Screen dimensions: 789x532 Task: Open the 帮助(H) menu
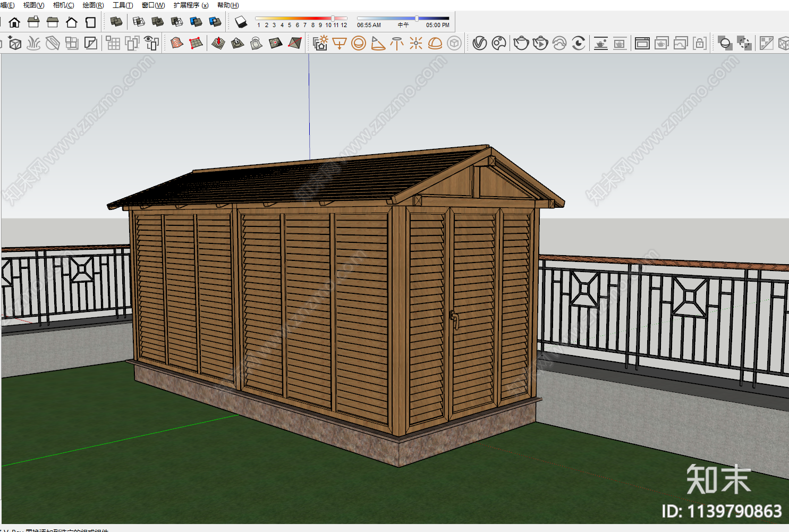tap(228, 5)
